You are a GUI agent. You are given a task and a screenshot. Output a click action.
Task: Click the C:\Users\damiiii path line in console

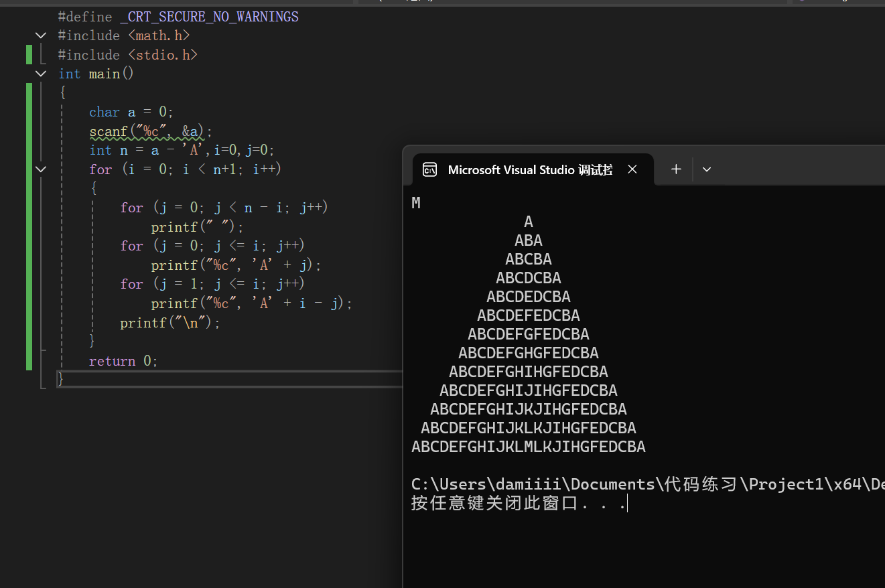(648, 484)
